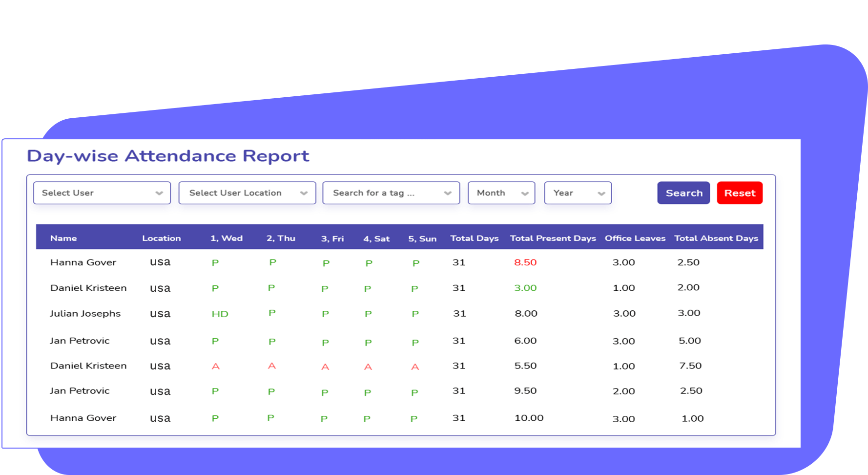Select the Total Absent Days column header
This screenshot has width=868, height=475.
[716, 238]
